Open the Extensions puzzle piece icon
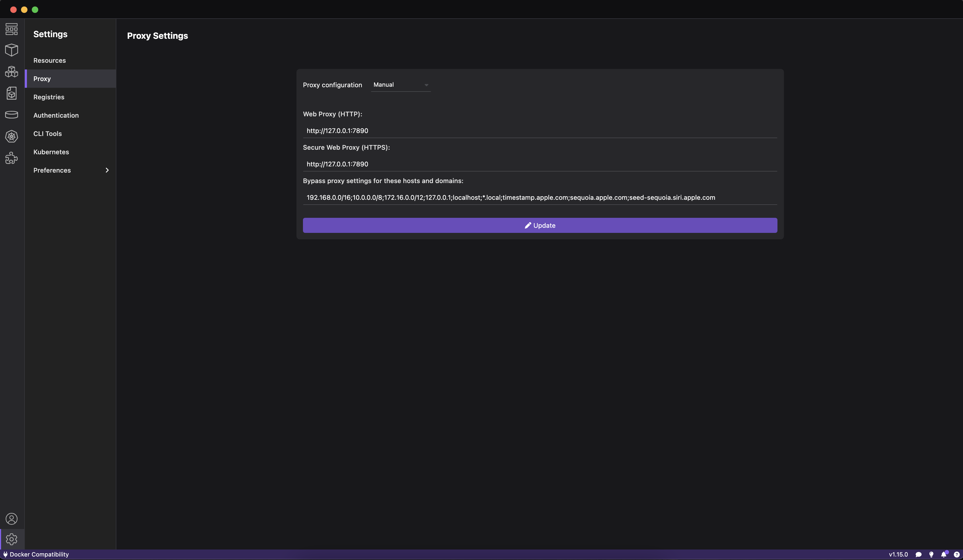Screen dimensions: 963x560 [12, 158]
